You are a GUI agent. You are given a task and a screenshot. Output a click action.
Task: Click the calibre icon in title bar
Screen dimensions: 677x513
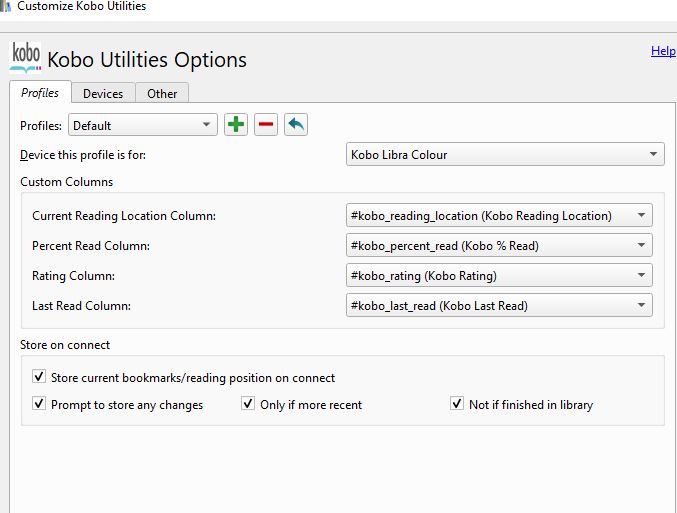[x=6, y=6]
